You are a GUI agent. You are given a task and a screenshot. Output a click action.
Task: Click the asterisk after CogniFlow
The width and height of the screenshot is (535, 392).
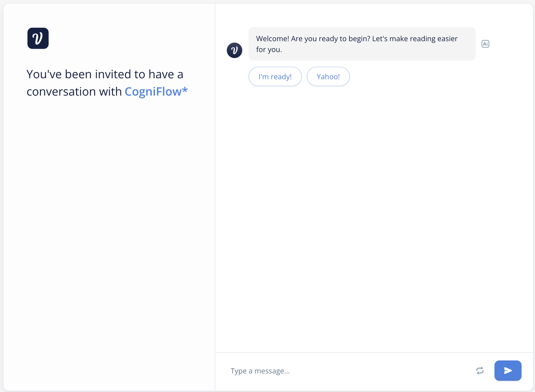(185, 90)
